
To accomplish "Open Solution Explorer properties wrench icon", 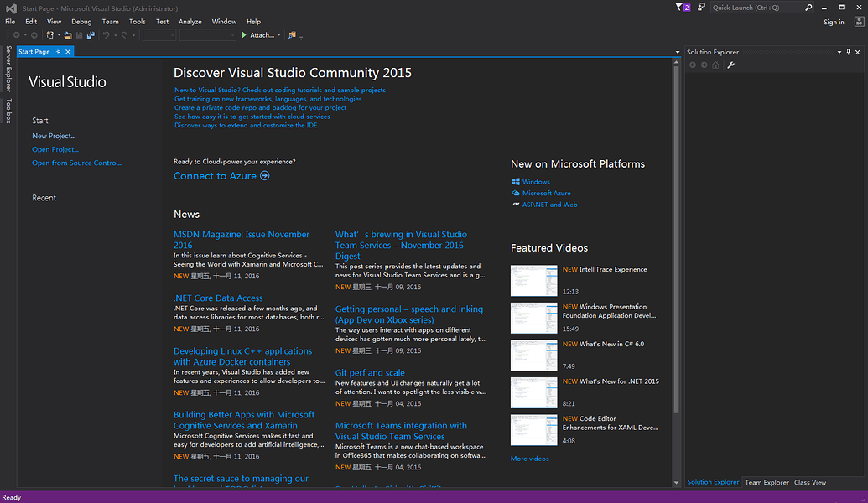I will click(730, 65).
